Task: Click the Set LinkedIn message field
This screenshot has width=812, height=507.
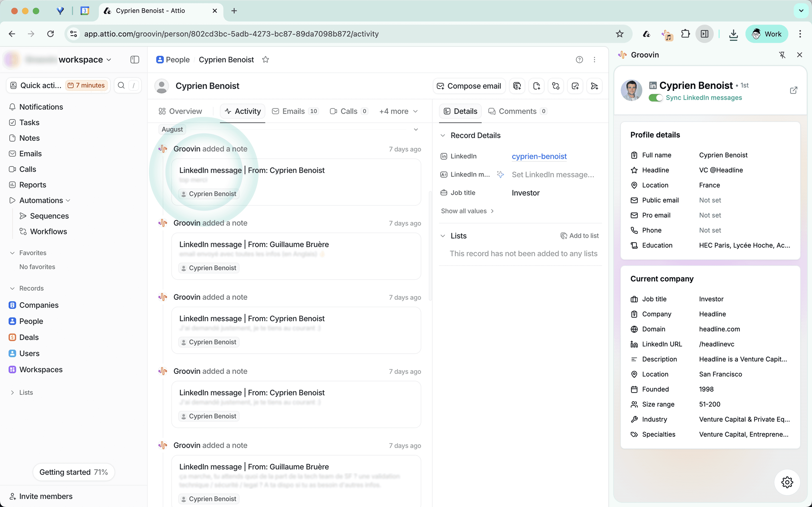Action: tap(552, 174)
